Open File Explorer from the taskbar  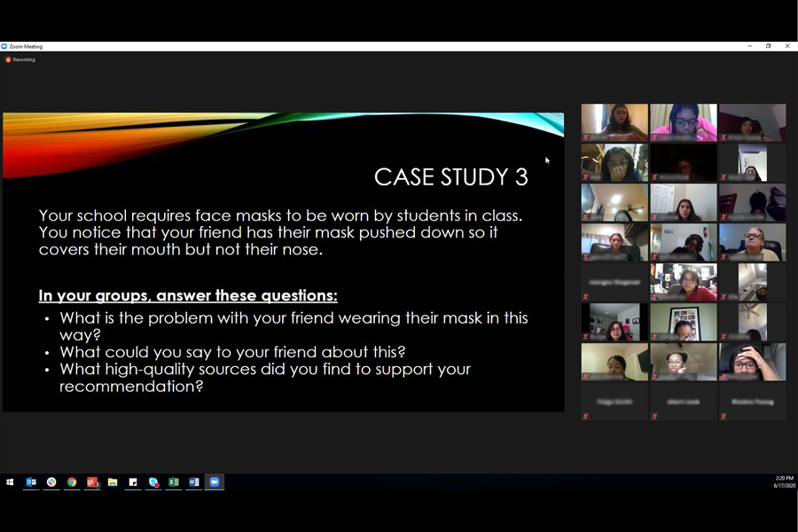pos(113,482)
